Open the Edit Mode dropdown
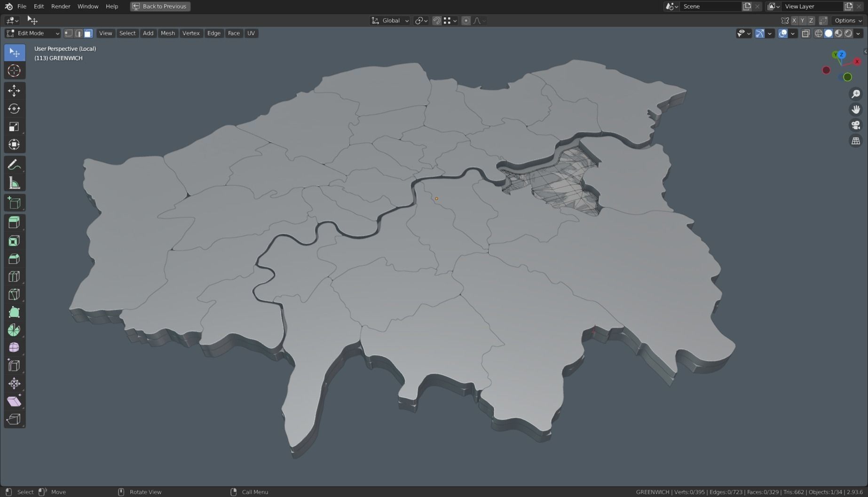 pos(32,33)
